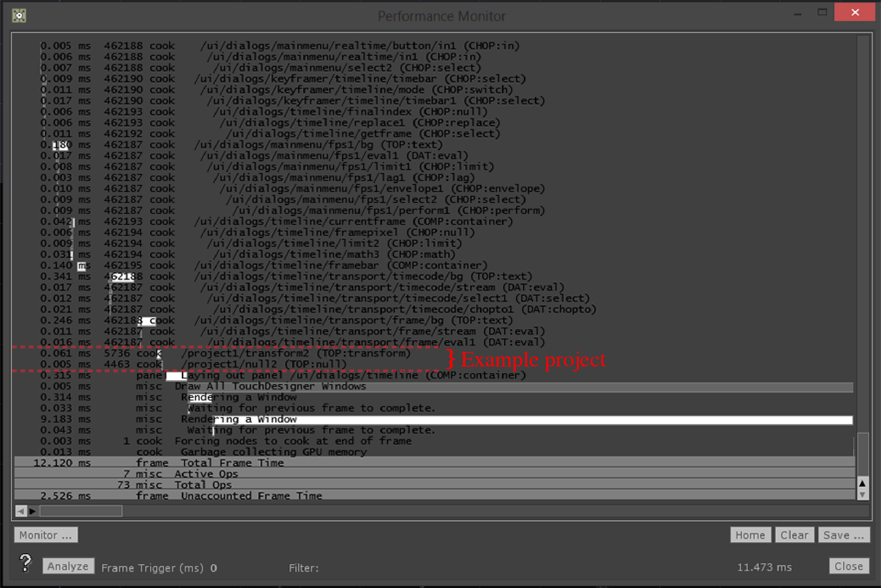Screen dimensions: 881x588
Task: Click the vertical scrollbar up arrow
Action: coord(862,483)
